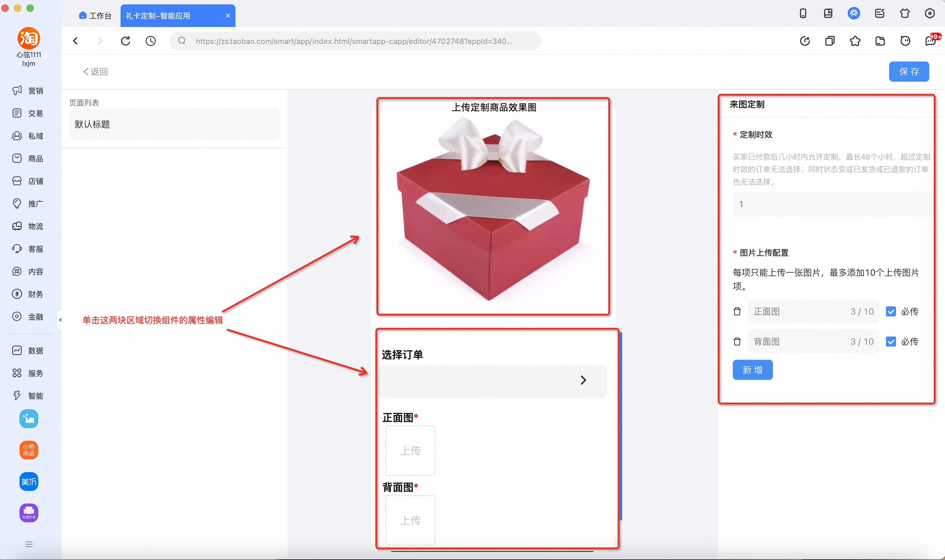Reload page with refresh icon
Viewport: 945px width, 560px height.
click(126, 41)
